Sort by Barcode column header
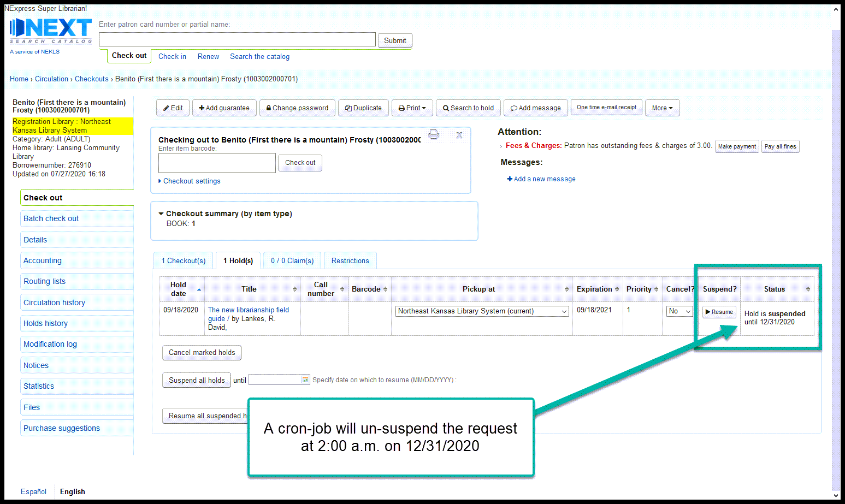Viewport: 845px width, 504px height. tap(369, 289)
